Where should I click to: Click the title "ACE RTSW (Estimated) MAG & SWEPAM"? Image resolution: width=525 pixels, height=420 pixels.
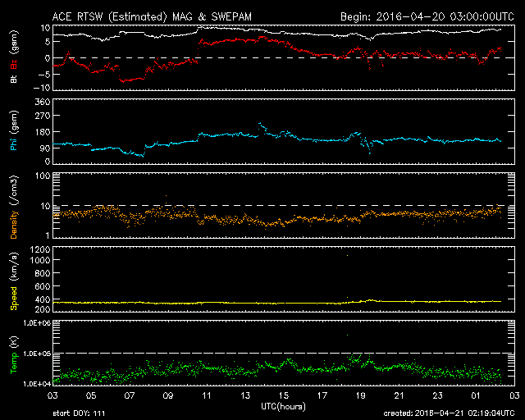pyautogui.click(x=152, y=16)
